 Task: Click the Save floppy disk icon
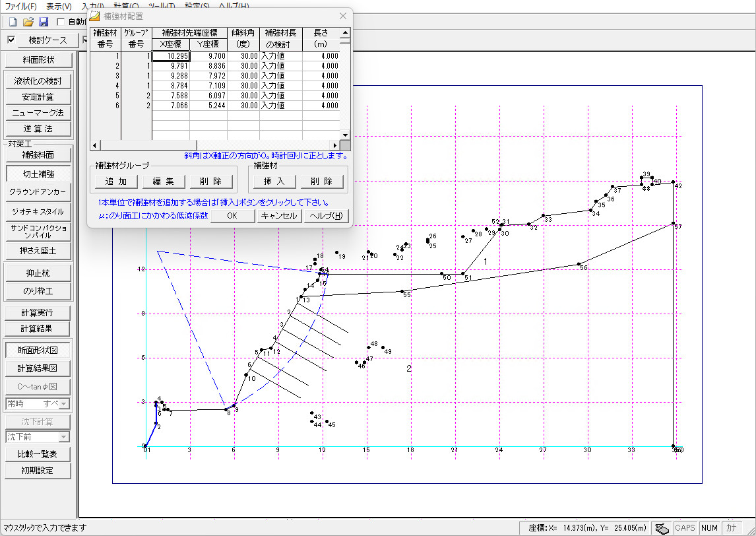click(x=44, y=22)
